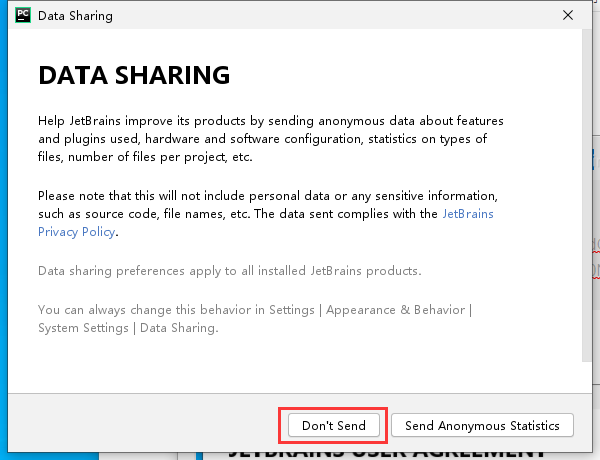Click the PyCharm icon in title bar
This screenshot has height=460, width=600.
click(x=23, y=15)
